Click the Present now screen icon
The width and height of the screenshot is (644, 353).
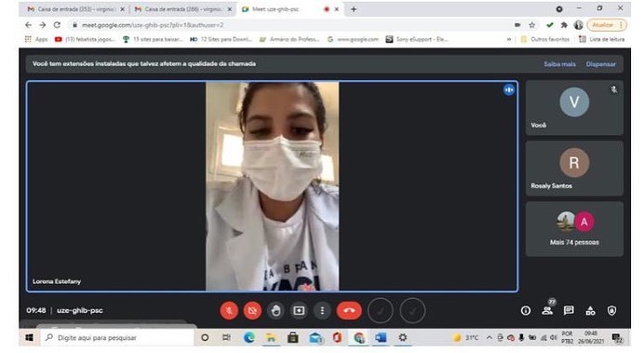click(299, 310)
